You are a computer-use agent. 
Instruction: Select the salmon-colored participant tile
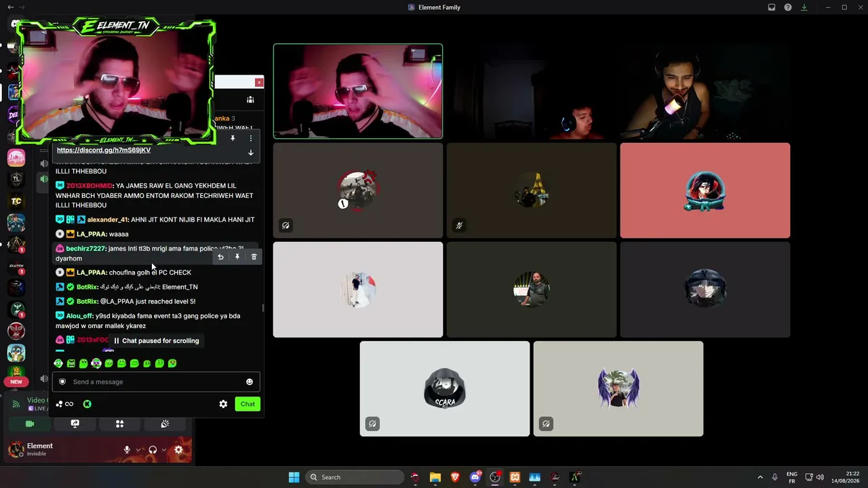705,190
